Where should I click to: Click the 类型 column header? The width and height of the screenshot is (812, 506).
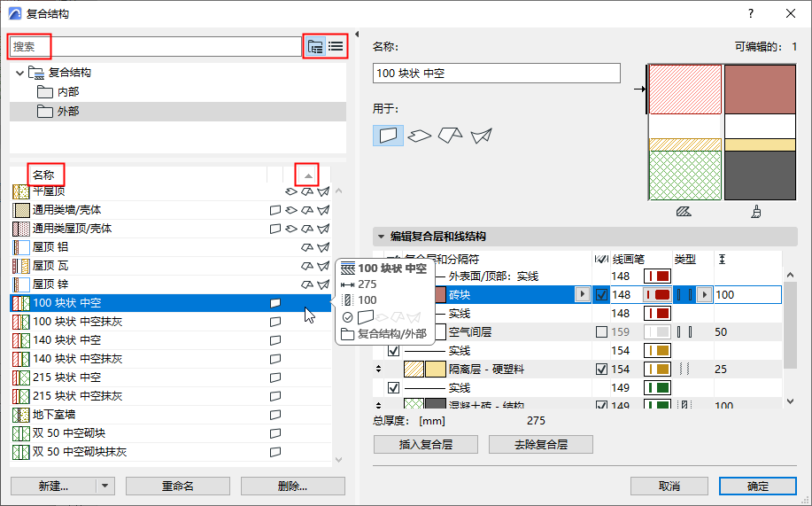click(685, 260)
